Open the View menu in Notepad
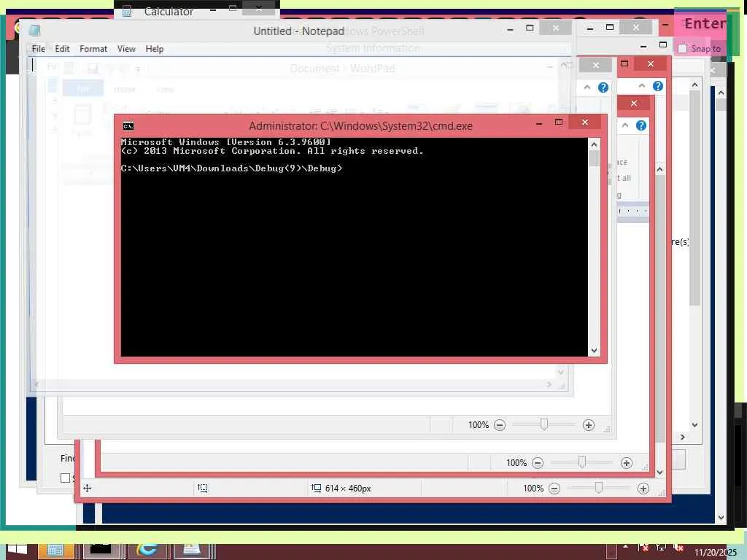The width and height of the screenshot is (747, 560). pos(126,49)
